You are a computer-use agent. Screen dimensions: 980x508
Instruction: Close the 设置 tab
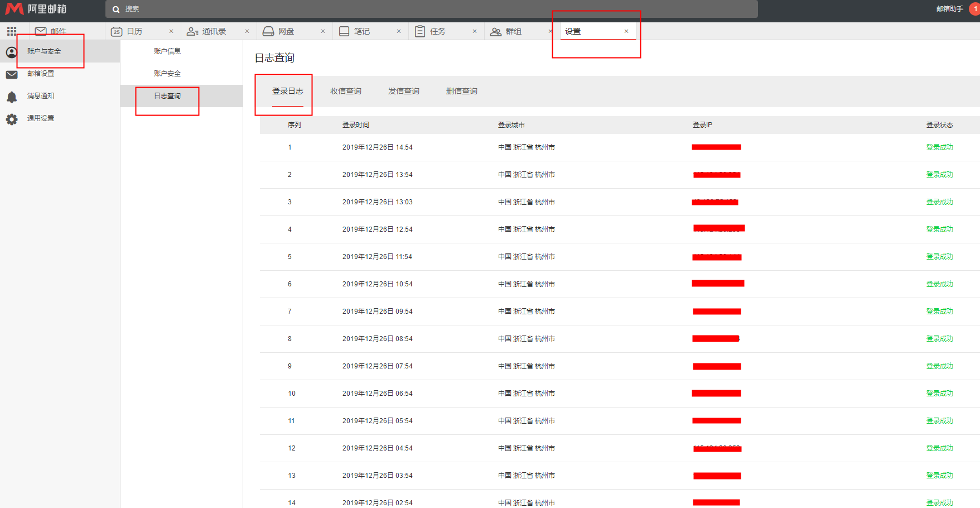click(x=626, y=31)
